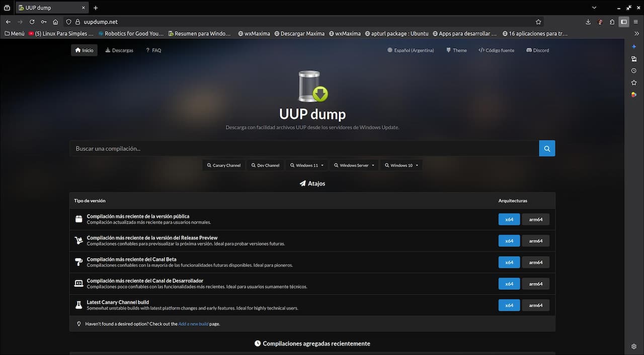Follow the 'Add a new build' link
Image resolution: width=644 pixels, height=355 pixels.
coord(193,324)
